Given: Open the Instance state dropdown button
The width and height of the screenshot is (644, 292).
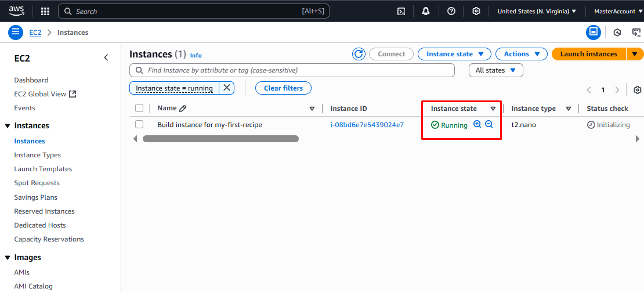Looking at the screenshot, I should pos(454,54).
